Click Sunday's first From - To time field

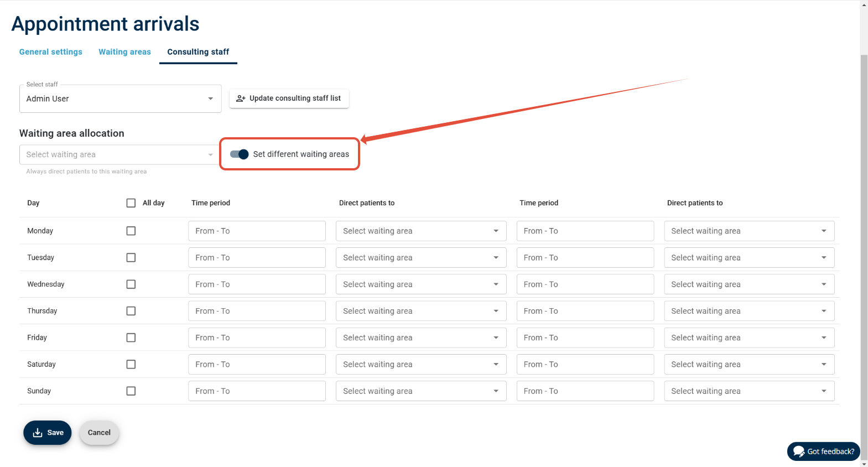(x=257, y=391)
